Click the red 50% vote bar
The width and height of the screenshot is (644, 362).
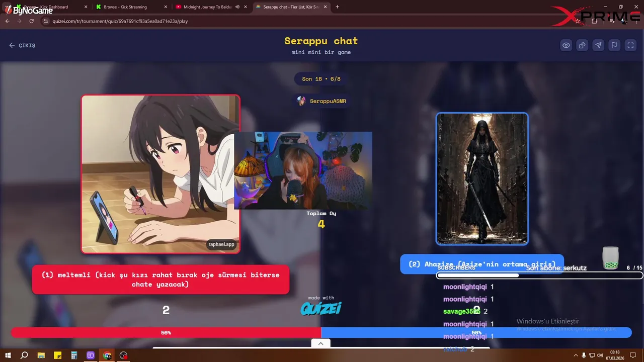(x=166, y=332)
